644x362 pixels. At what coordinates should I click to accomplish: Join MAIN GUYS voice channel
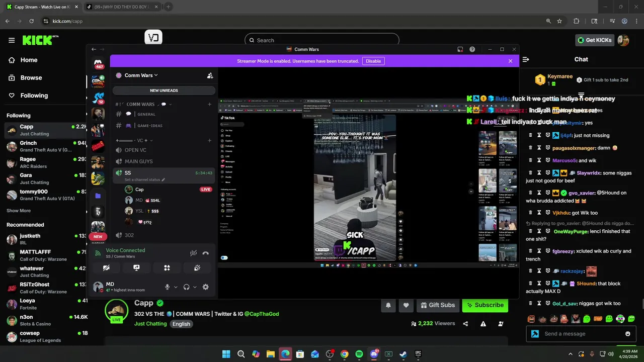coord(164,161)
